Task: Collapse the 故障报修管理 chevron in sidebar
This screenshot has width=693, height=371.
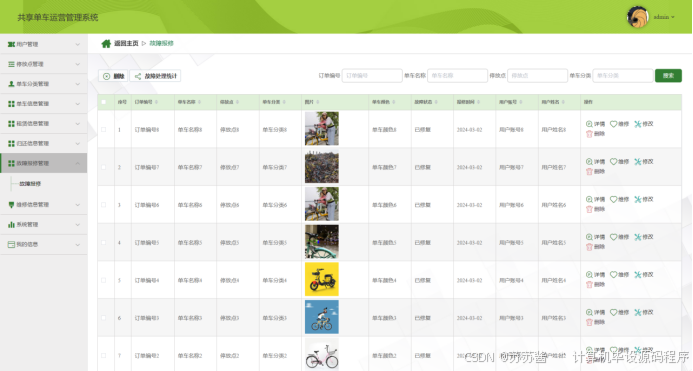Action: (x=78, y=164)
